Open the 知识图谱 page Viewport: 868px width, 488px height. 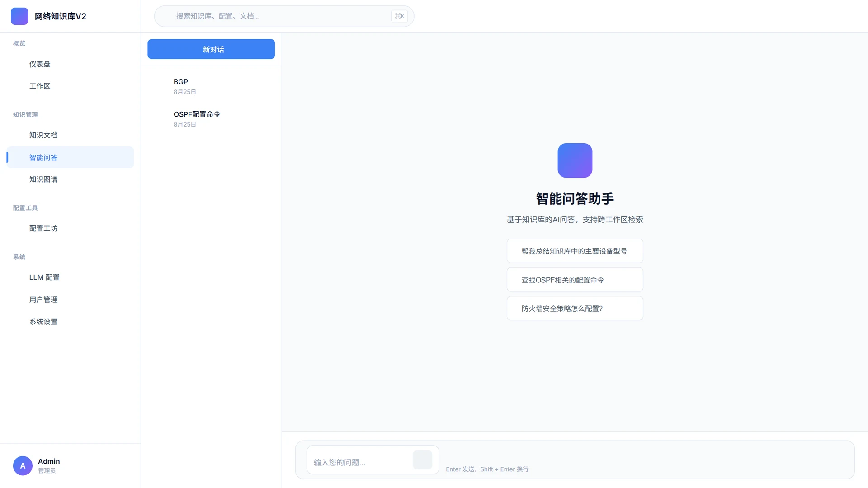(70, 179)
